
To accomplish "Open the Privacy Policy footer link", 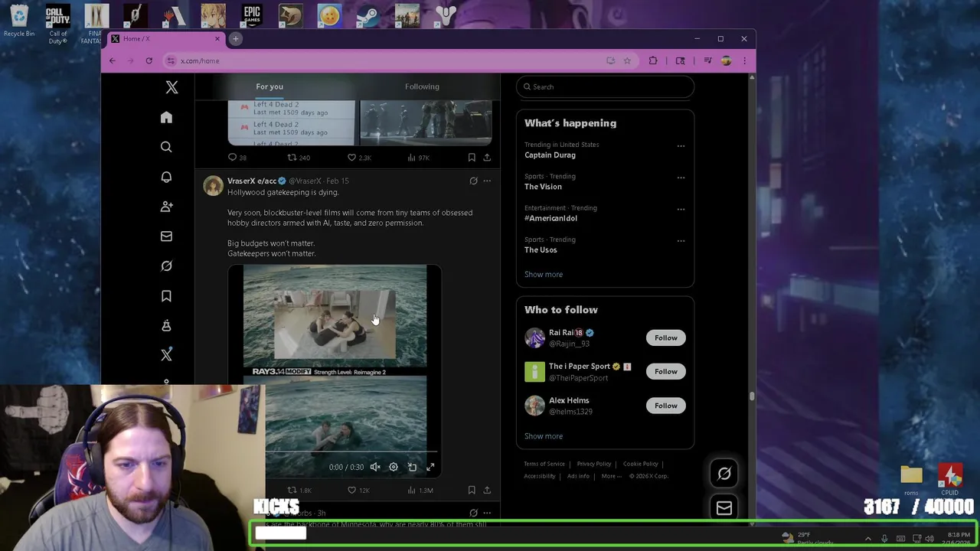I will pyautogui.click(x=594, y=464).
